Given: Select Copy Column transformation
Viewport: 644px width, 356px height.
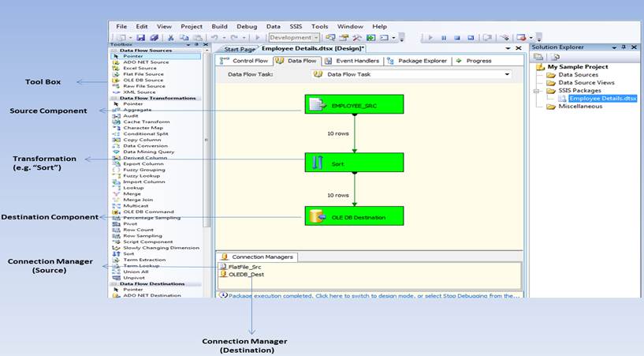Looking at the screenshot, I should pos(142,140).
